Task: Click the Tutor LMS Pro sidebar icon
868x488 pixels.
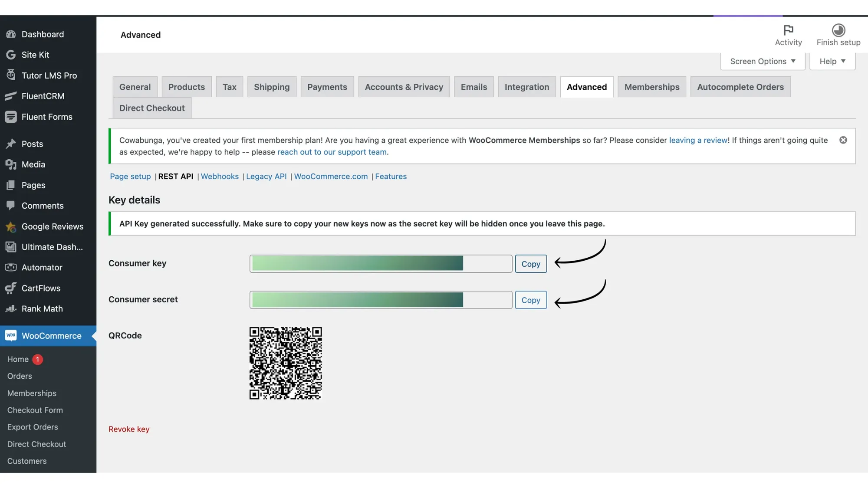Action: pos(11,75)
